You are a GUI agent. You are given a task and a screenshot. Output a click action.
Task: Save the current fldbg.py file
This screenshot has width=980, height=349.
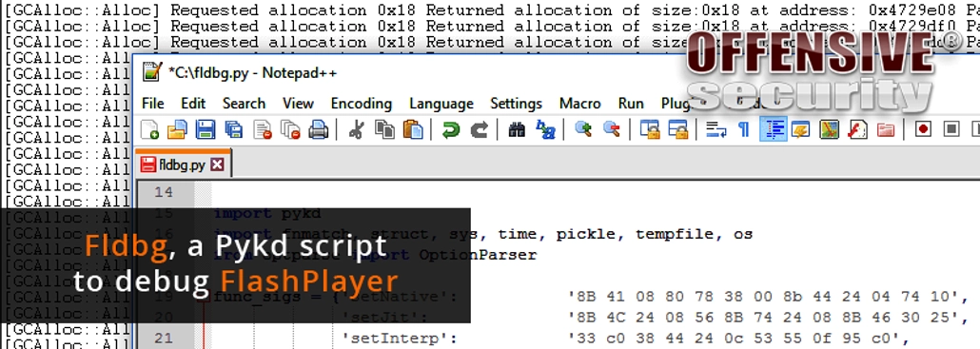pos(205,129)
